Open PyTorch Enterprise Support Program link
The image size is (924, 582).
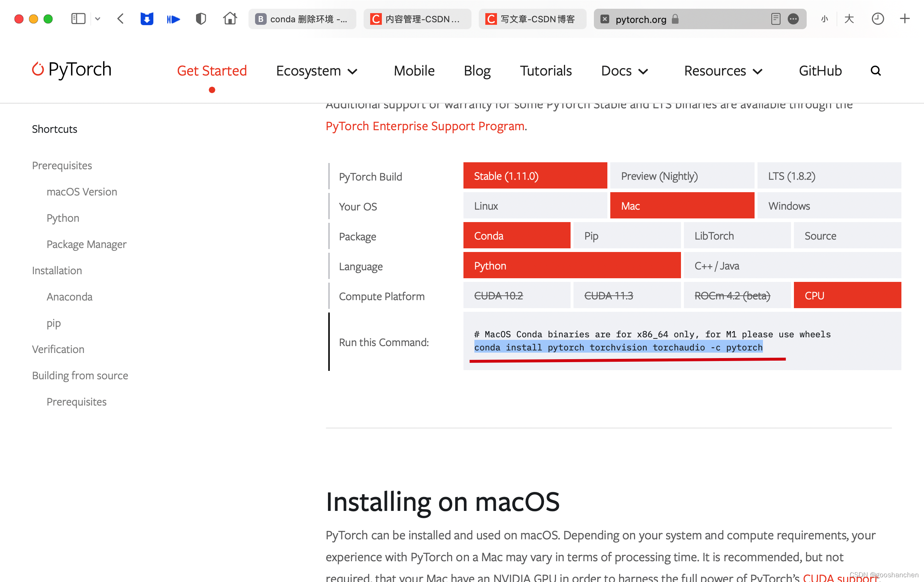pos(425,126)
